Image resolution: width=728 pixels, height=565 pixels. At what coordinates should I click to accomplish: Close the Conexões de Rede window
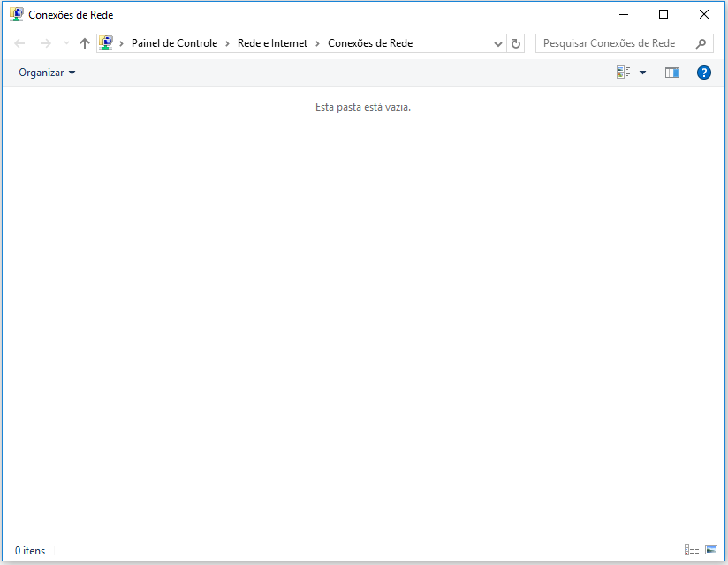click(x=704, y=14)
